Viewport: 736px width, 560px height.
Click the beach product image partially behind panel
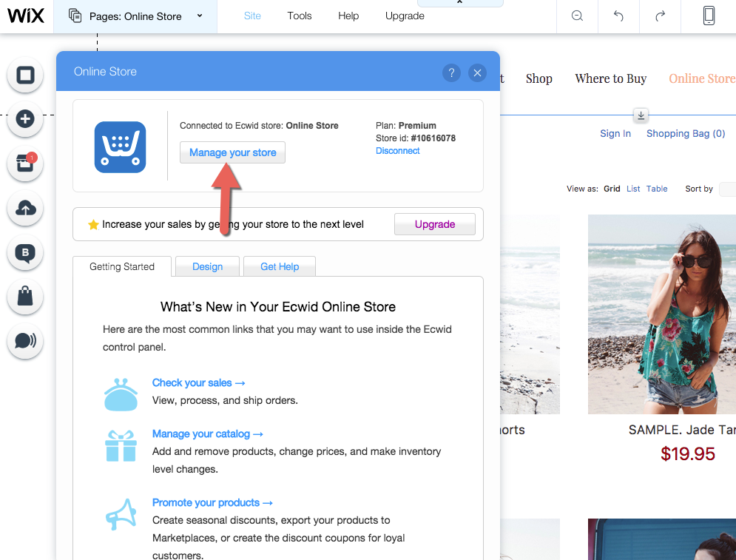(530, 314)
